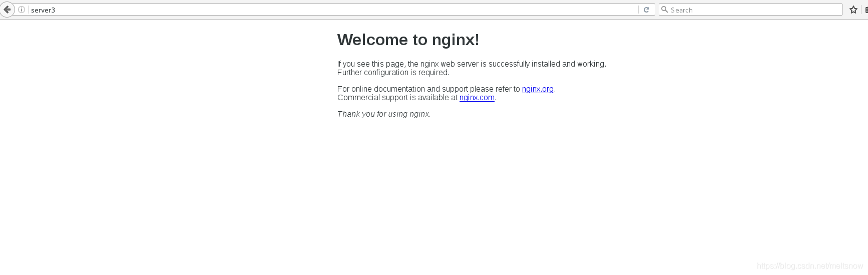868x275 pixels.
Task: Reload the page with the refresh icon
Action: 646,10
